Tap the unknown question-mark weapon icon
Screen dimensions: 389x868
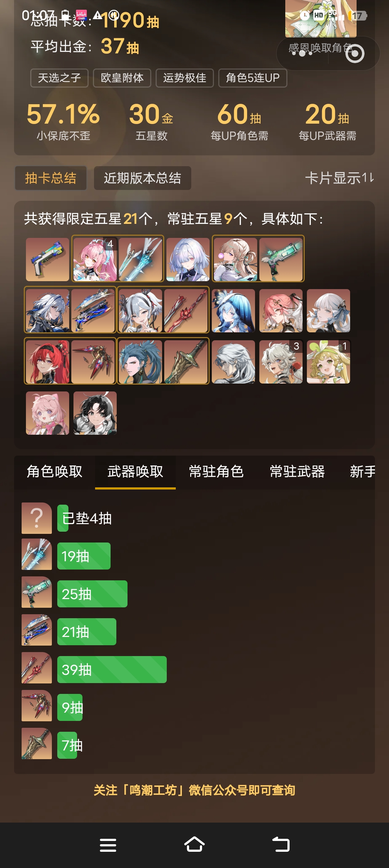tap(37, 518)
